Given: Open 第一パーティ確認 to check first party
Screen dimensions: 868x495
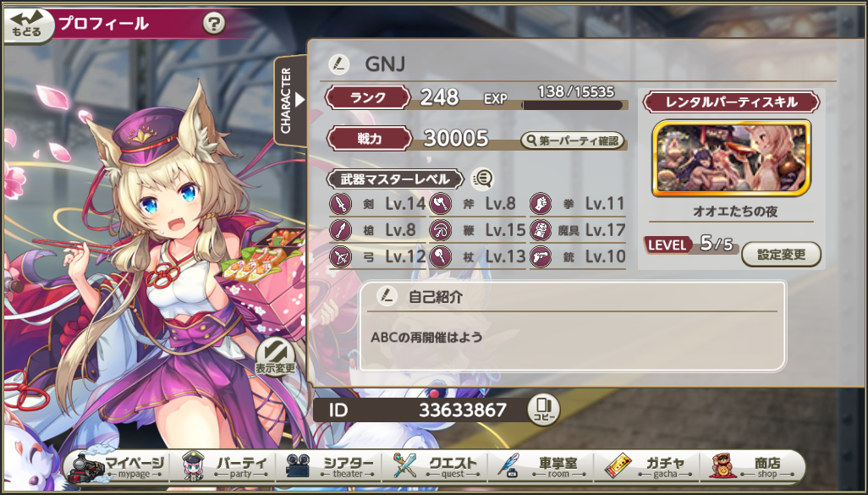Looking at the screenshot, I should 573,140.
